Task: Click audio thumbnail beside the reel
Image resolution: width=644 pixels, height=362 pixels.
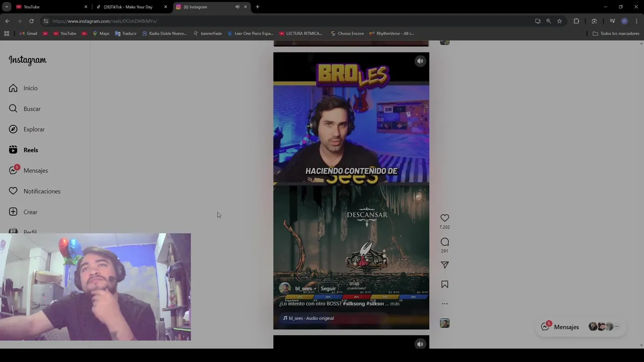Action: tap(445, 323)
